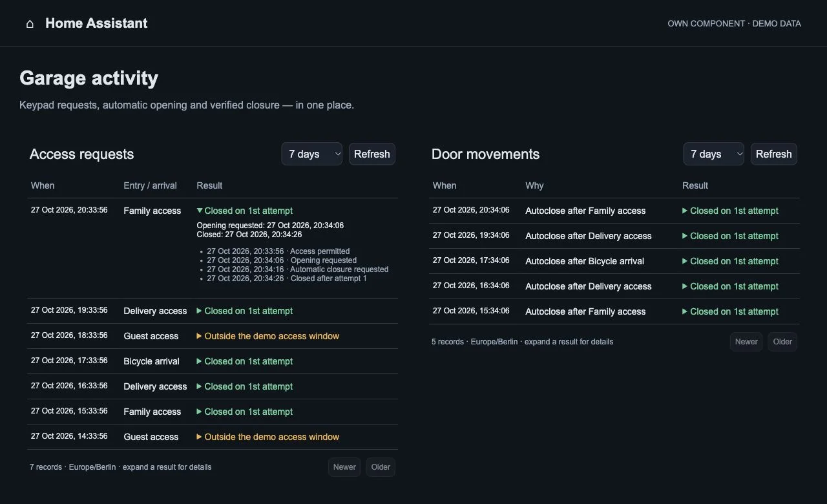Select the 'Automatic closure requested' log entry
This screenshot has width=827, height=504.
[x=298, y=269]
